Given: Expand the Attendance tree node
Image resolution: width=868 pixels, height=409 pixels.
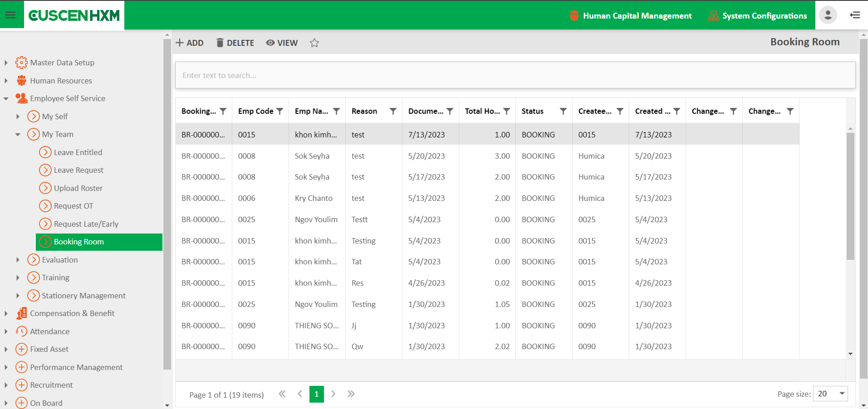Looking at the screenshot, I should 6,331.
